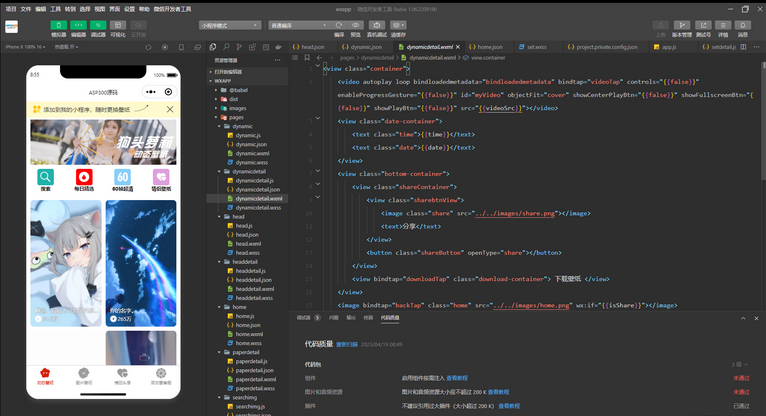The height and width of the screenshot is (416, 766).
Task: Open the 工具 menu
Action: (55, 9)
